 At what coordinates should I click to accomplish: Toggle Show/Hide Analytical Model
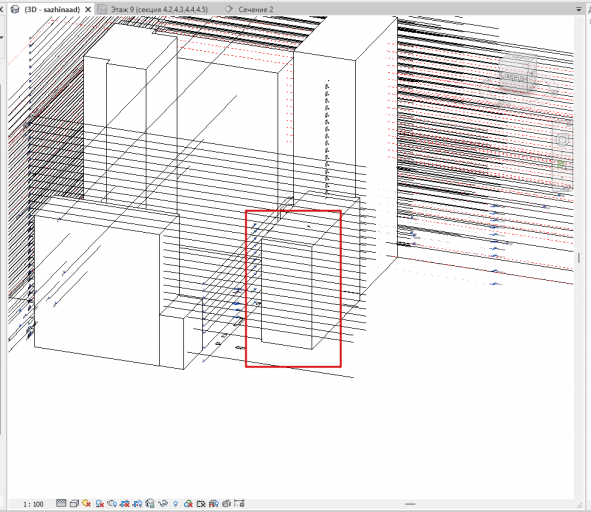click(x=213, y=504)
